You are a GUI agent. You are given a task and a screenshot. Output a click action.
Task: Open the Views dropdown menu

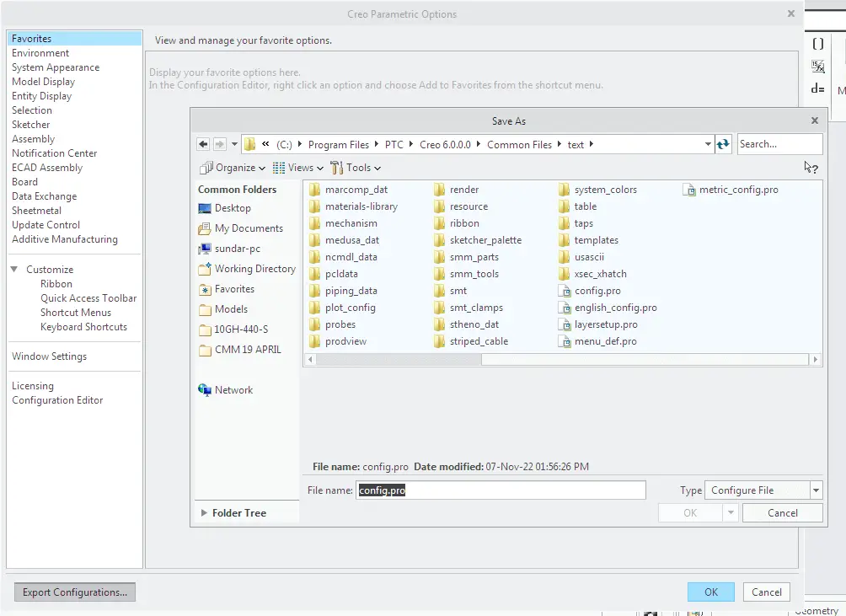[x=297, y=168]
